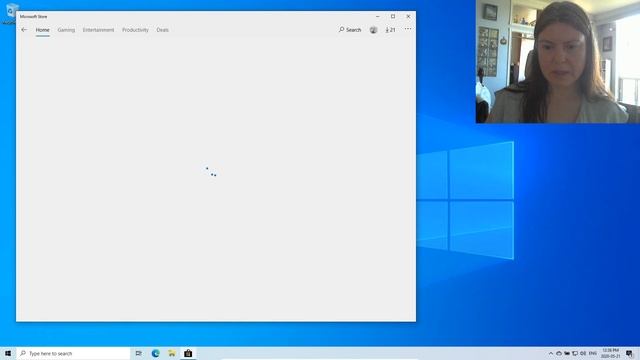This screenshot has width=640, height=360.
Task: Open the Deals tab
Action: 162,30
